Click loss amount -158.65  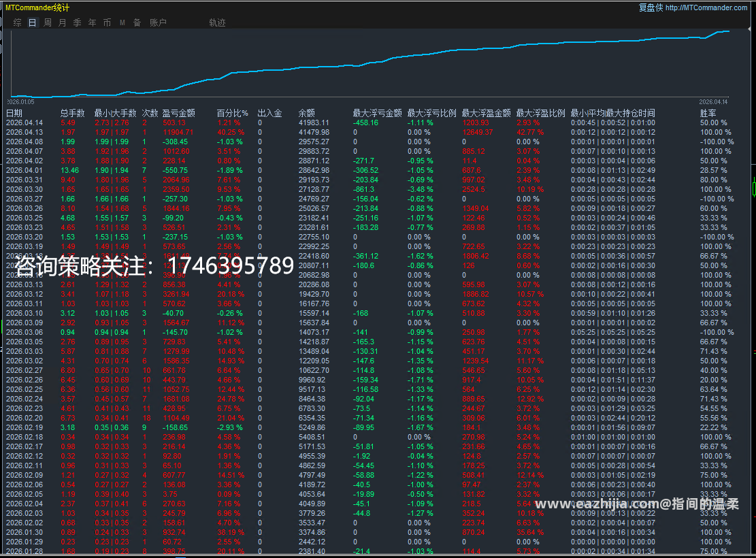175,428
